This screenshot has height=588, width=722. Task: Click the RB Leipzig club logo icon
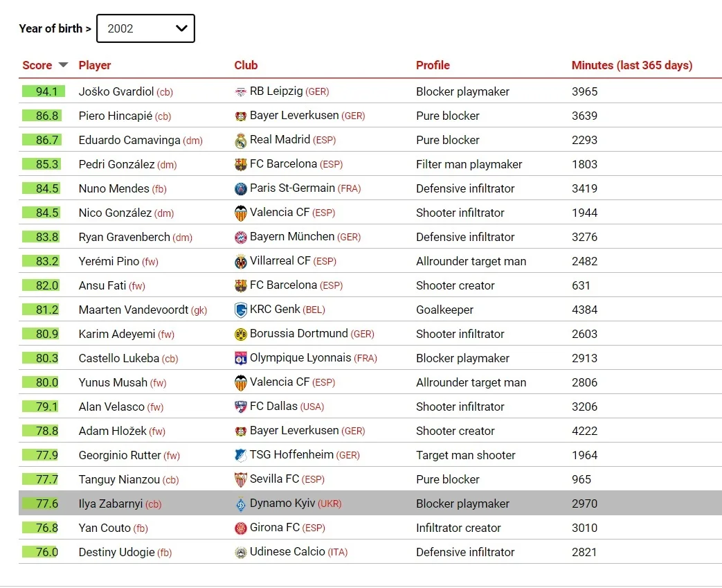[241, 92]
